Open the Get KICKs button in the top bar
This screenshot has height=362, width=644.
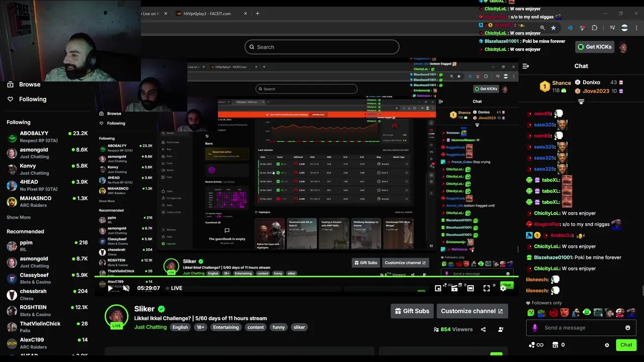594,47
